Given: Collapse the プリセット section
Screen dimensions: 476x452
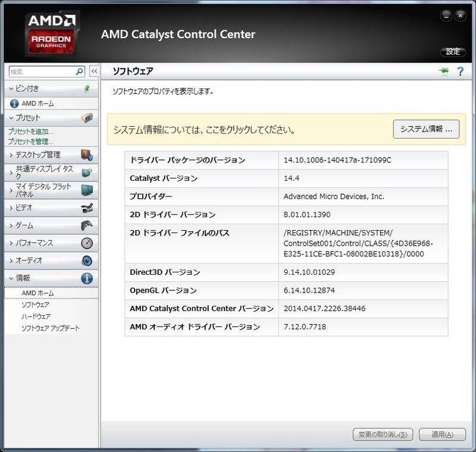Looking at the screenshot, I should click(x=11, y=118).
